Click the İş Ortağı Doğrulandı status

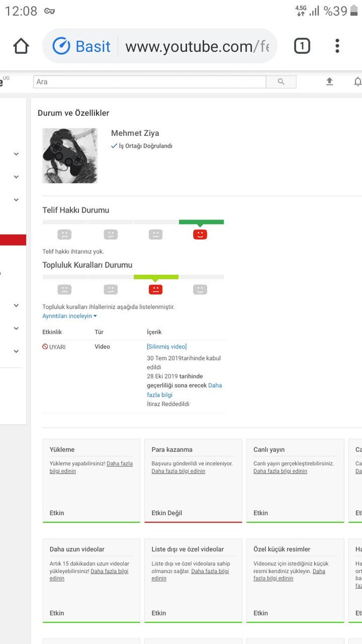tap(142, 146)
